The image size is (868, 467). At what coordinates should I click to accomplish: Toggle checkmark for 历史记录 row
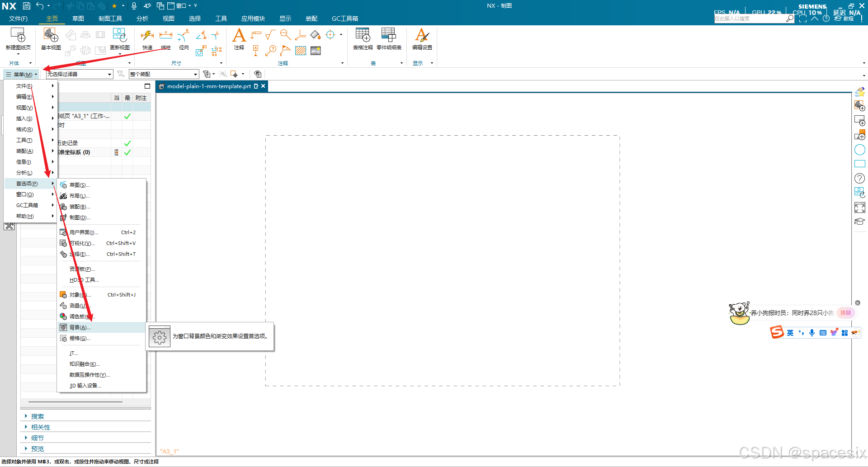tap(127, 143)
